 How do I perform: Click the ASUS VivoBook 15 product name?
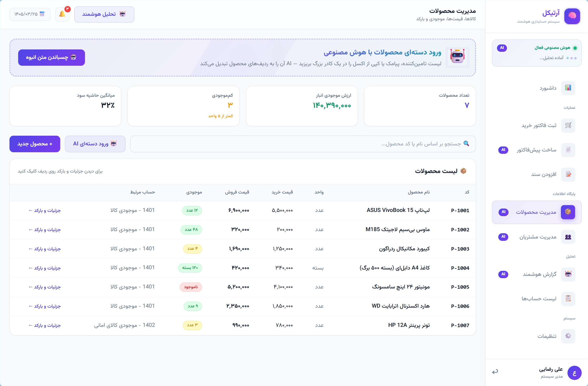[398, 210]
